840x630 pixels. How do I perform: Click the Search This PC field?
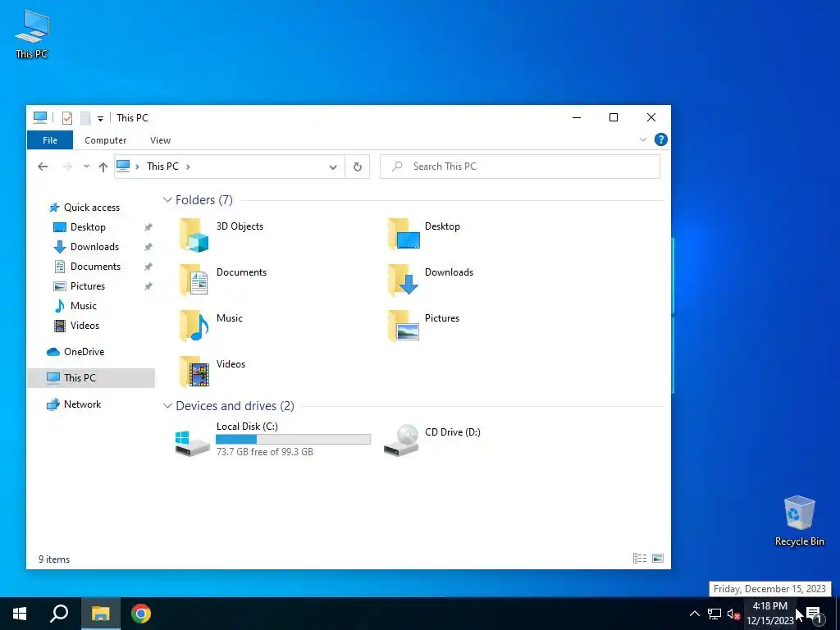tap(519, 167)
